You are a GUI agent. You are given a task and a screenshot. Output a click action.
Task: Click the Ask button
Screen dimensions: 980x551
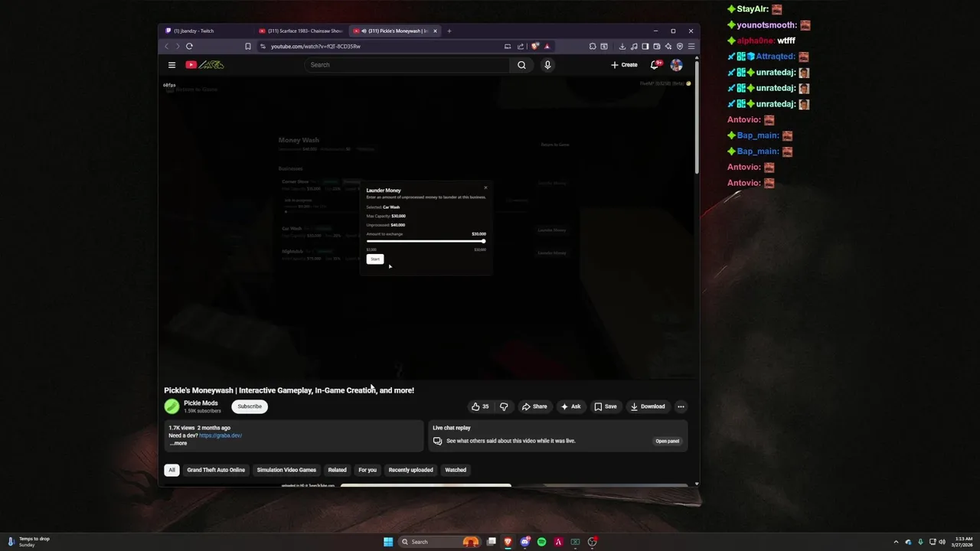pyautogui.click(x=570, y=406)
